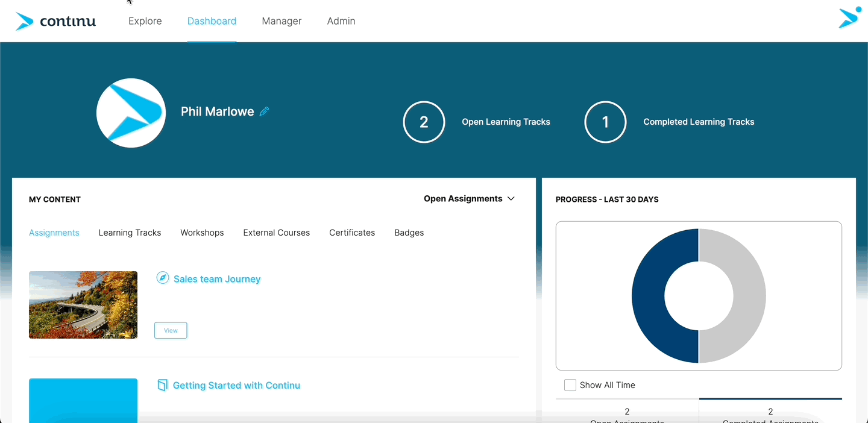This screenshot has width=868, height=423.
Task: Click the Continu logo in the header
Action: [x=55, y=21]
